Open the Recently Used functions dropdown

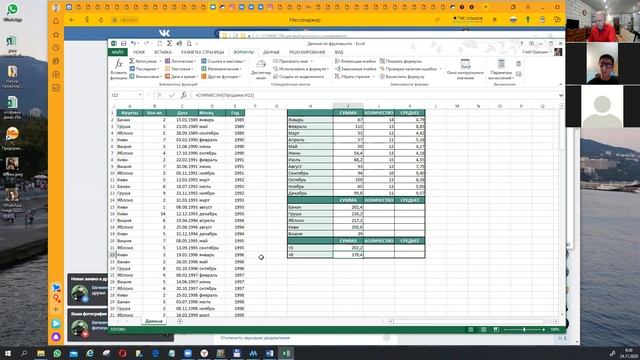(145, 69)
